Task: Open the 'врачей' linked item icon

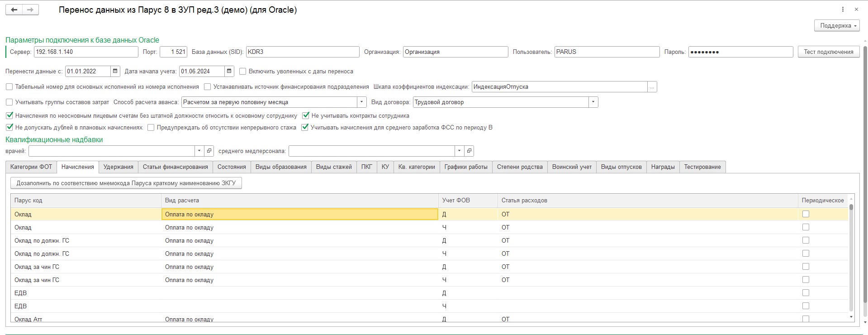Action: 209,151
